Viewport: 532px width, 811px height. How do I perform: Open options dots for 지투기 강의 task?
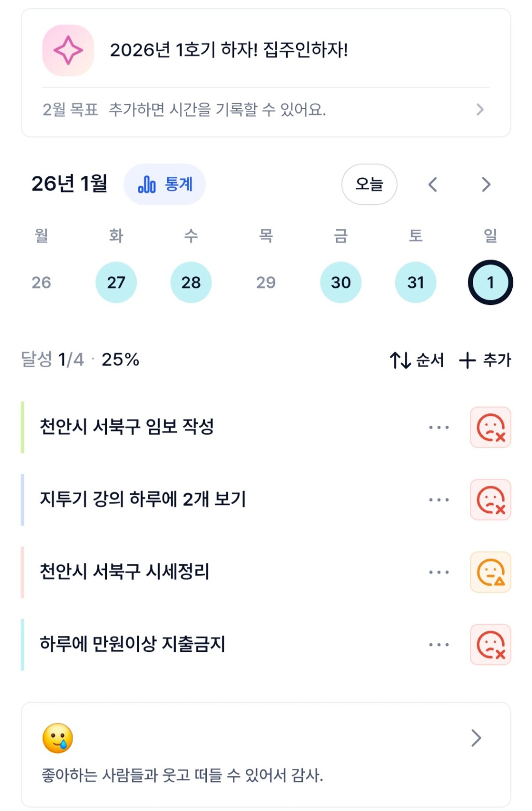click(439, 500)
